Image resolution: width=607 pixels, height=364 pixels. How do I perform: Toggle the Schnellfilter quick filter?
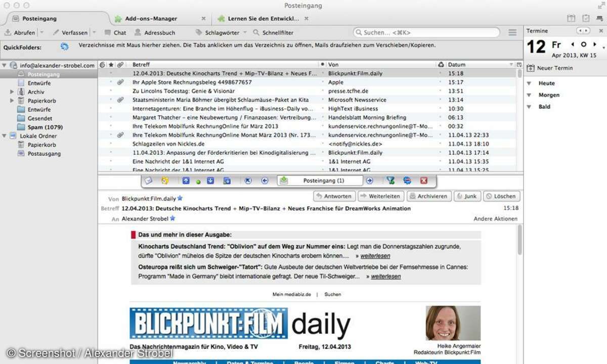273,32
